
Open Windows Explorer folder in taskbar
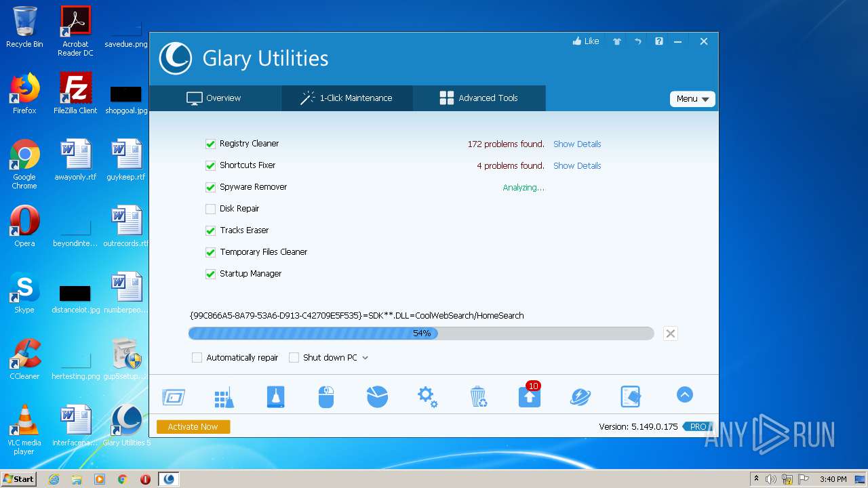77,479
